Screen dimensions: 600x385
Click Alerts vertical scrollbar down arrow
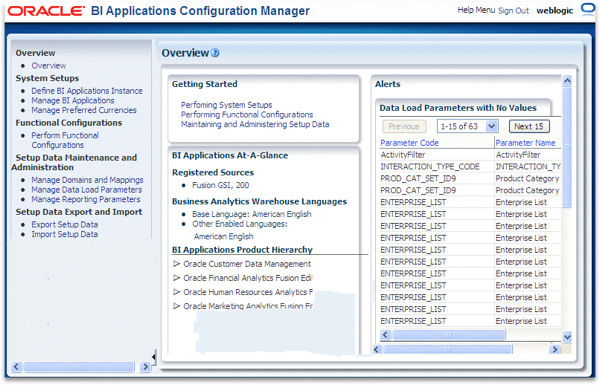[x=567, y=337]
